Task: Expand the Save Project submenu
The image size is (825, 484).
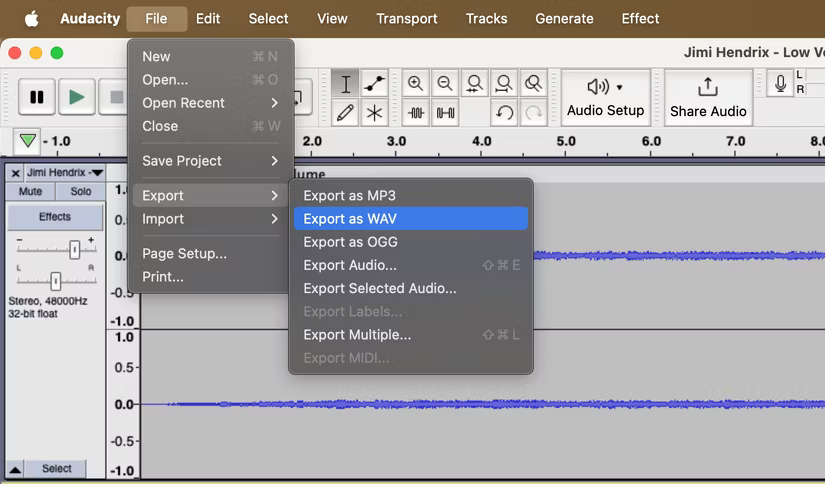Action: pyautogui.click(x=210, y=160)
